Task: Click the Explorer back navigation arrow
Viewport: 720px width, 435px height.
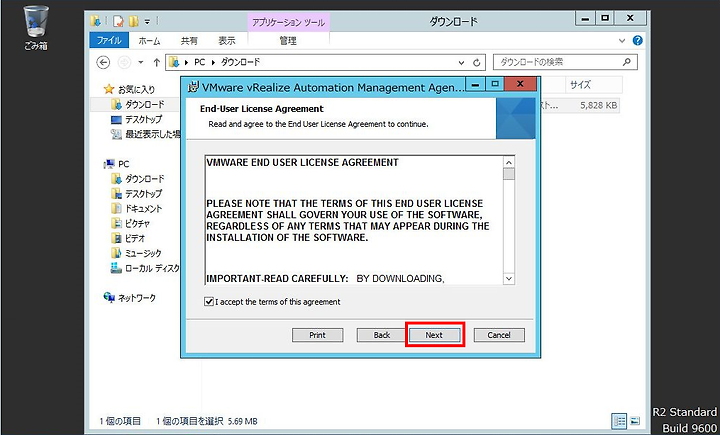Action: point(104,62)
